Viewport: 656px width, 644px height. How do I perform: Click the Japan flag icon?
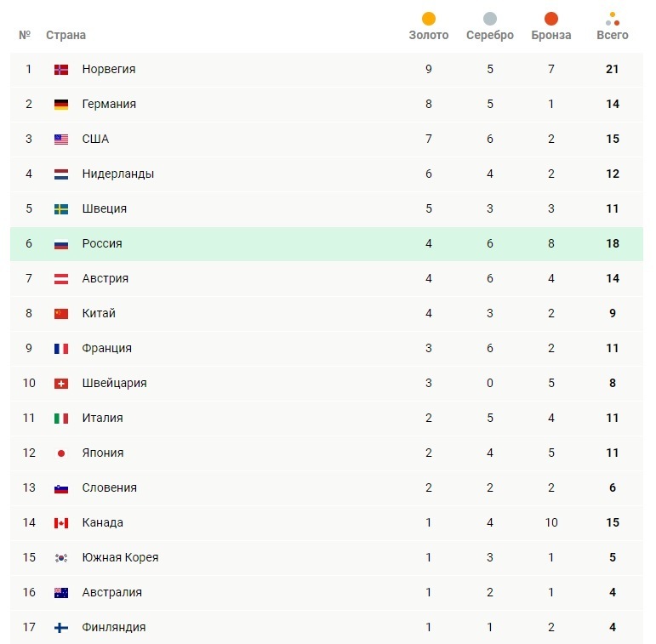(x=61, y=453)
